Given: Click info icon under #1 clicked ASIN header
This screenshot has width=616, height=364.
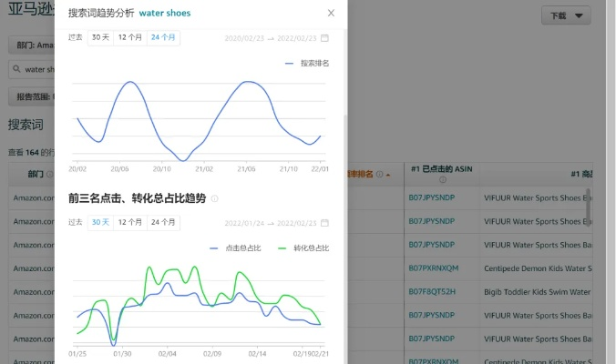Looking at the screenshot, I should pos(442,180).
